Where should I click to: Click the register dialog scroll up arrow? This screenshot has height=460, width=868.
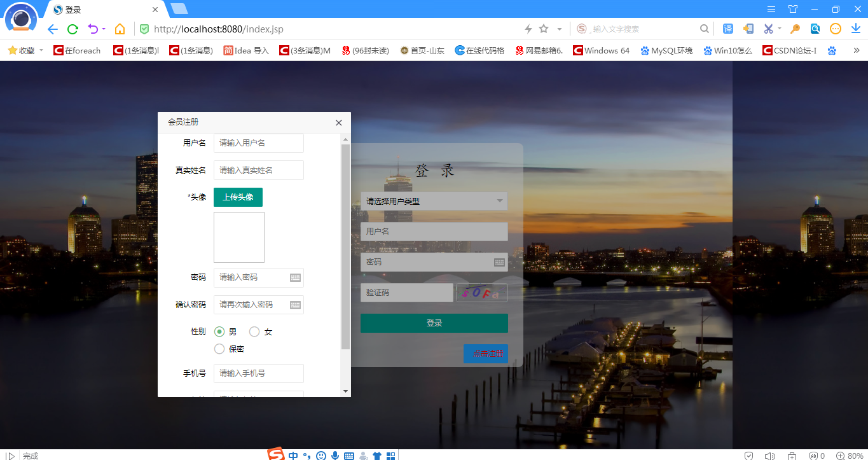pyautogui.click(x=346, y=139)
